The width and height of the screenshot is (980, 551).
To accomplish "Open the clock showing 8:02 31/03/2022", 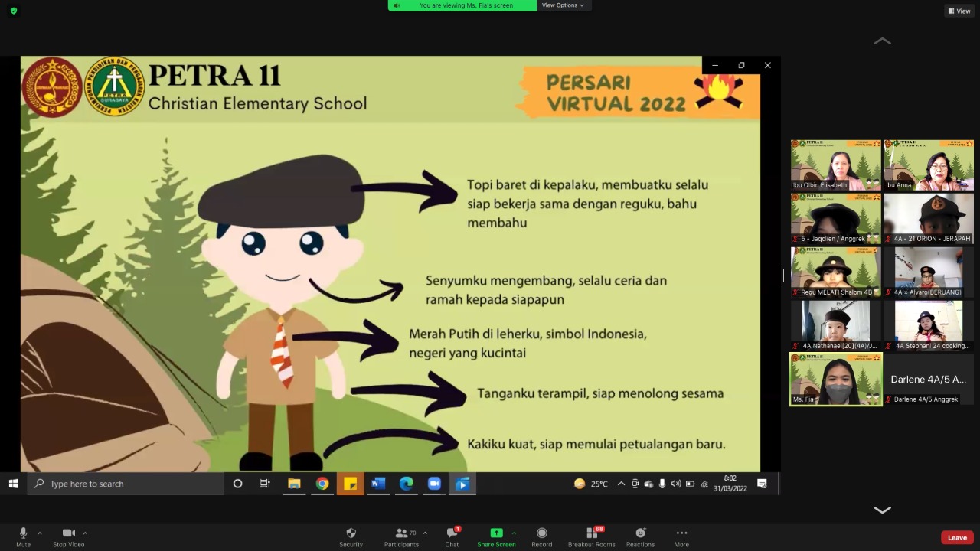I will 730,484.
